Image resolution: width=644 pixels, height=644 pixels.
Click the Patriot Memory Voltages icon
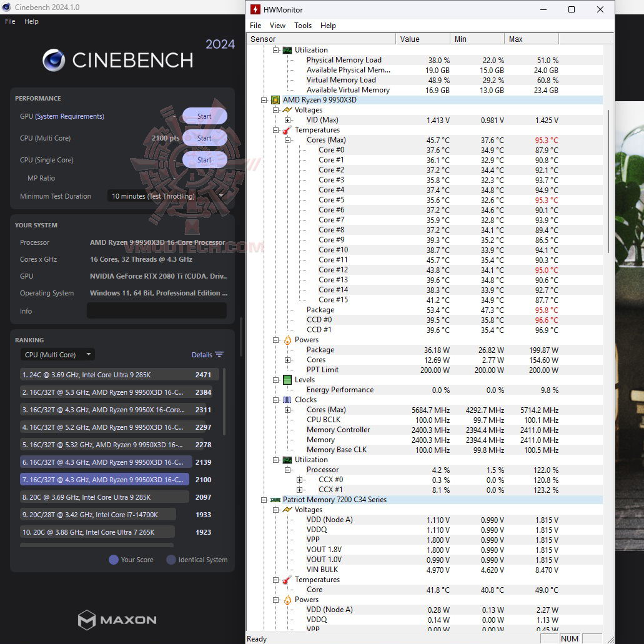pos(287,510)
